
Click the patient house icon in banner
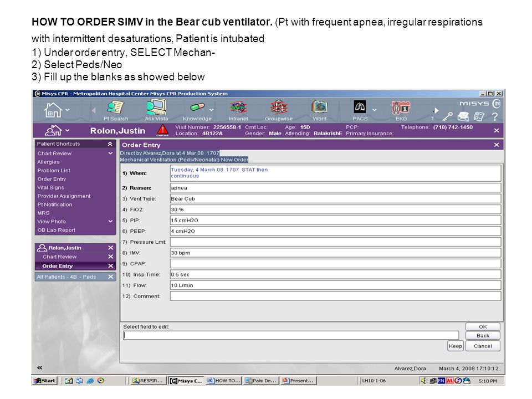tap(54, 131)
